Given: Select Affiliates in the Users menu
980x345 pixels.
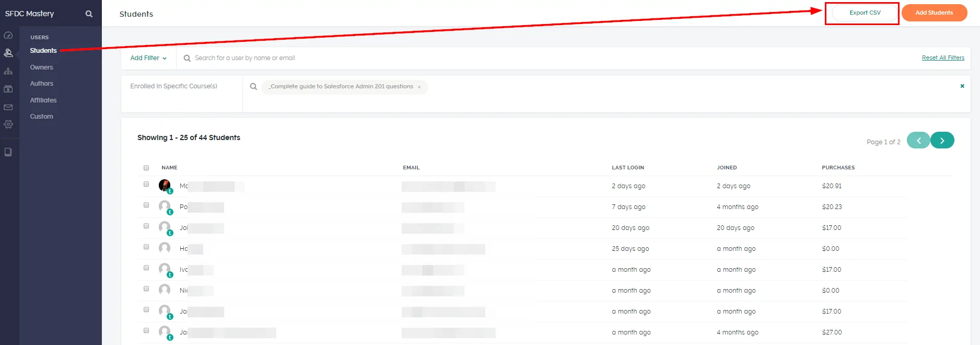Looking at the screenshot, I should (43, 100).
